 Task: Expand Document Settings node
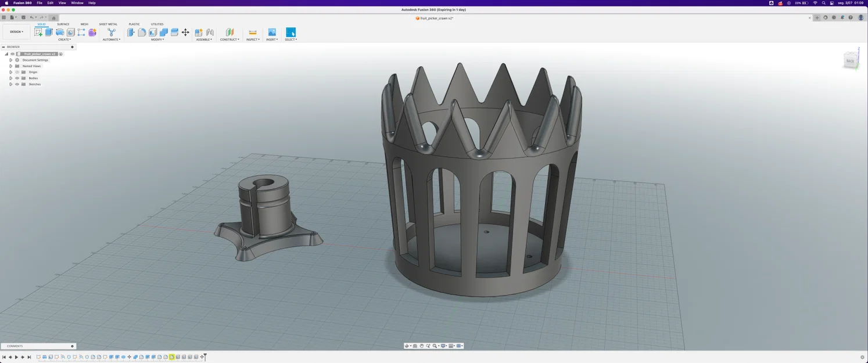10,60
